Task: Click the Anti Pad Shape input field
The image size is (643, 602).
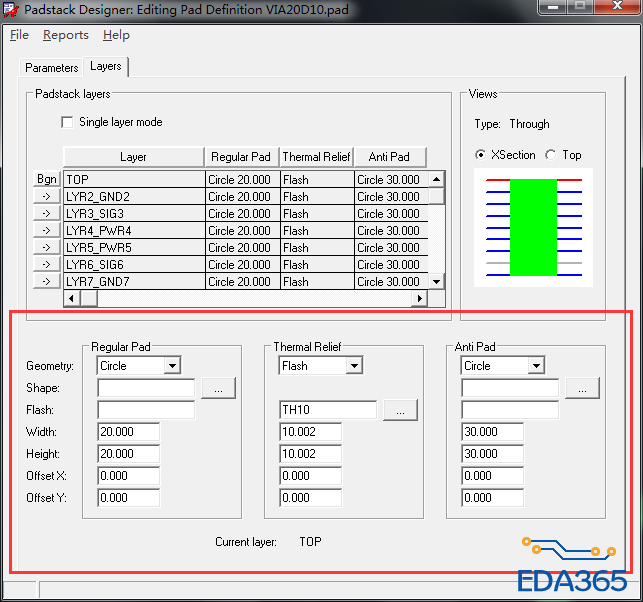Action: pos(511,388)
